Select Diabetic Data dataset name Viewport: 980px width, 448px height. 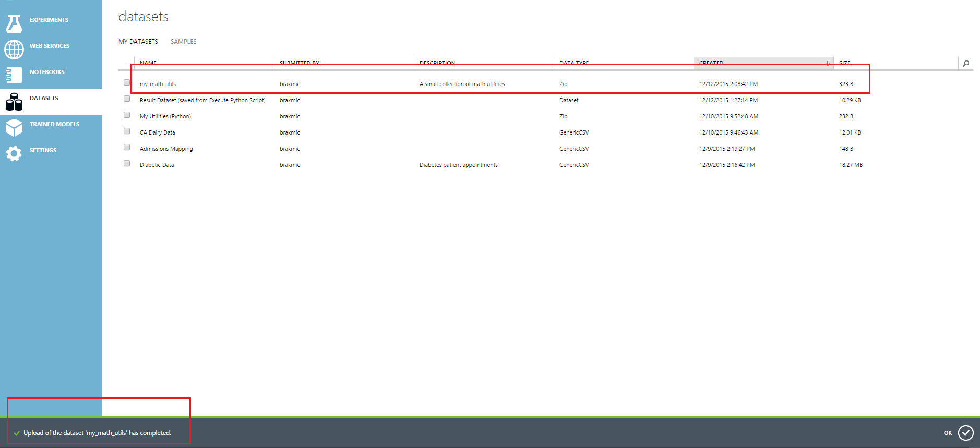[157, 165]
